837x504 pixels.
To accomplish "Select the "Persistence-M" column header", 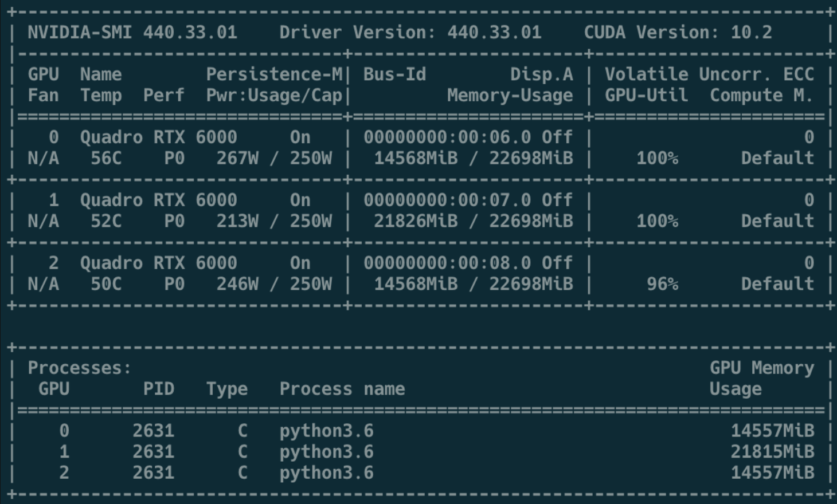I will (274, 74).
